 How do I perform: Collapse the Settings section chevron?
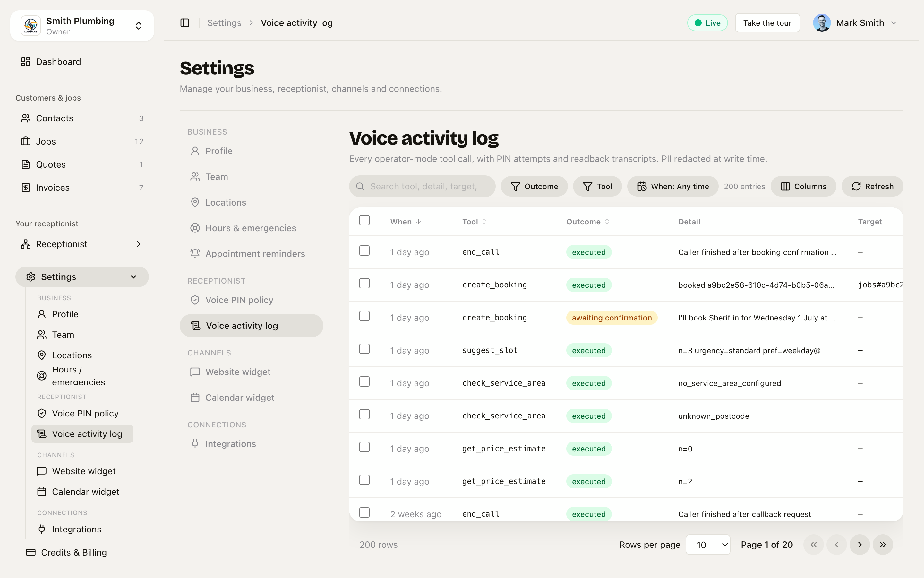click(134, 277)
